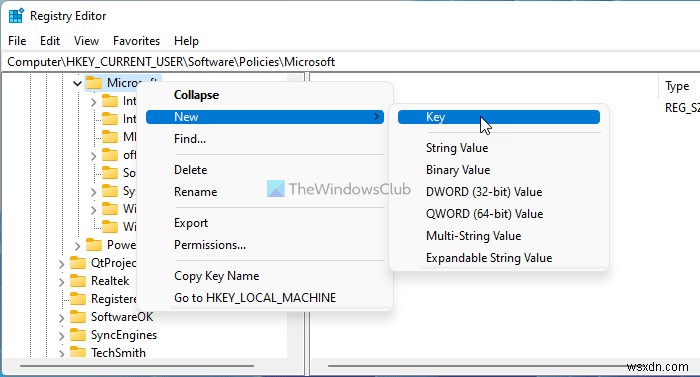
Task: Expand the SyncEngines key chevron
Action: click(x=62, y=336)
